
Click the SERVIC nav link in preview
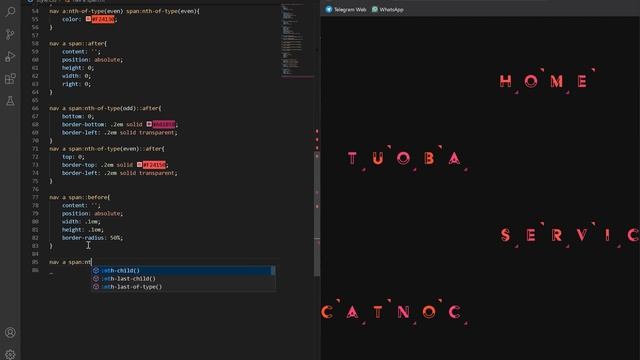tap(570, 235)
